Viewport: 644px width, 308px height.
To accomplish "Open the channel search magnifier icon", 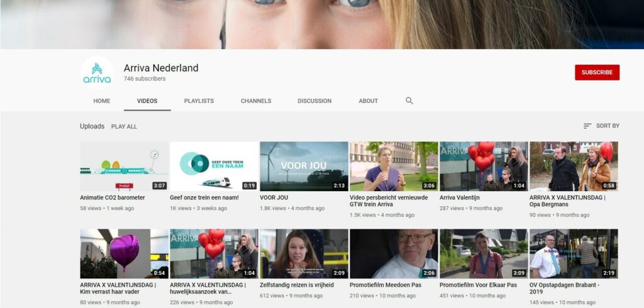I will (x=409, y=101).
